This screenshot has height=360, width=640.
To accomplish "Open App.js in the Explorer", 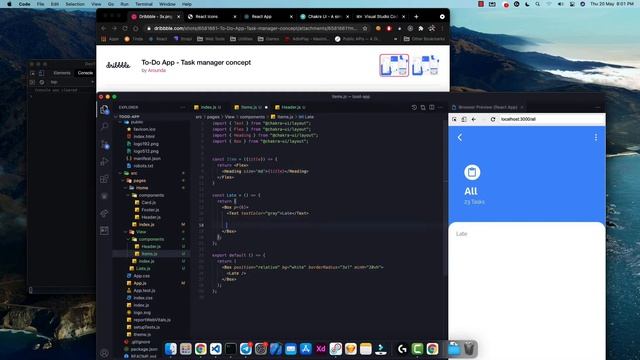I will [140, 283].
